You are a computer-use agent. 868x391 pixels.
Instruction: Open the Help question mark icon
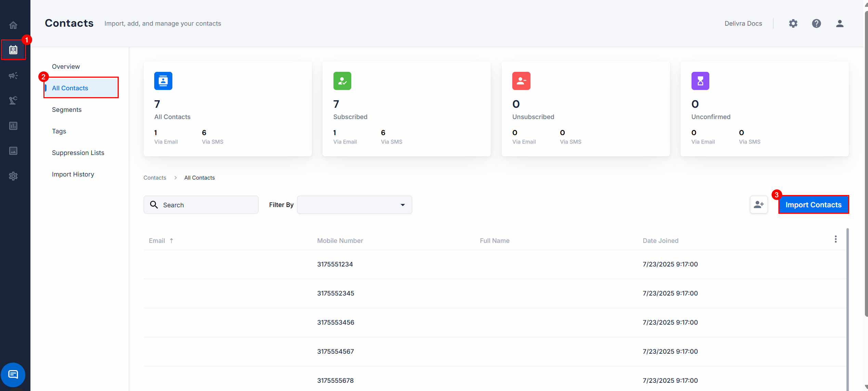click(x=816, y=23)
